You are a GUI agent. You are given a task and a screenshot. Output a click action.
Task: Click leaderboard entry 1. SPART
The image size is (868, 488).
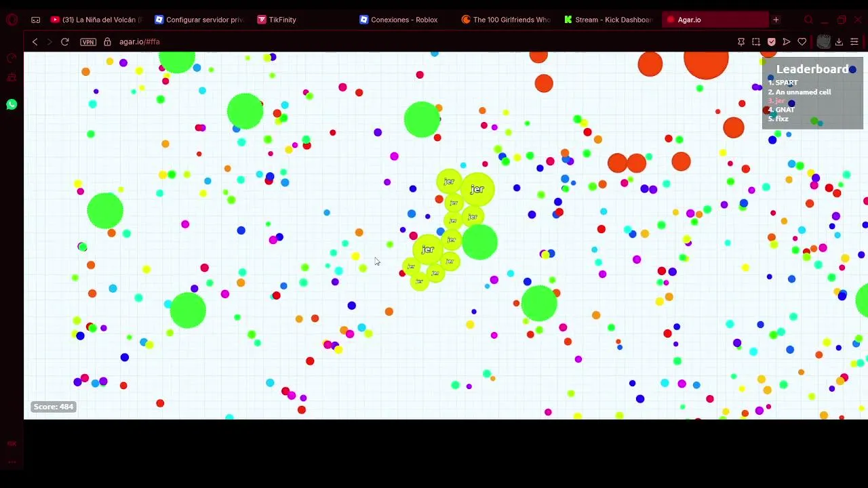pos(783,83)
